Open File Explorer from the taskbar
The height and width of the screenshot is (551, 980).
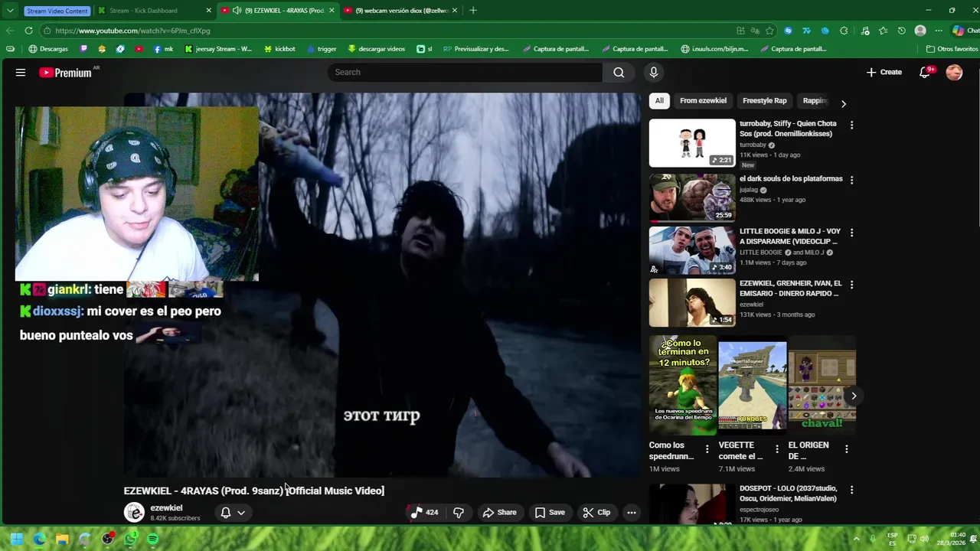[62, 539]
